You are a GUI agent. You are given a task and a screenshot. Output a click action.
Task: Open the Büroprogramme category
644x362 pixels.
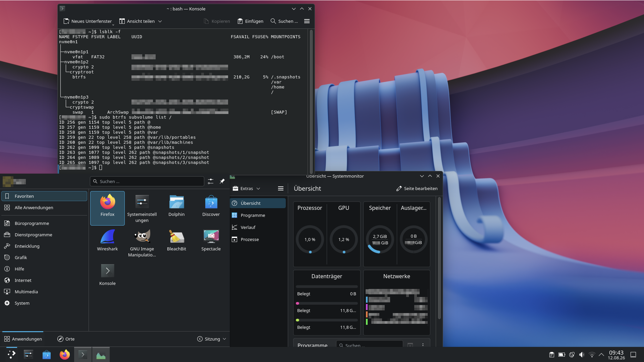coord(44,223)
